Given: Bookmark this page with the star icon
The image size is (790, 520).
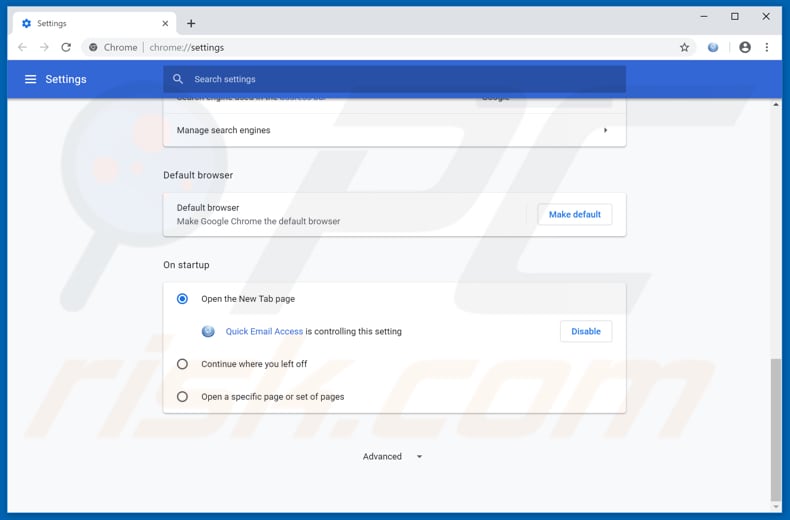Looking at the screenshot, I should (x=684, y=47).
